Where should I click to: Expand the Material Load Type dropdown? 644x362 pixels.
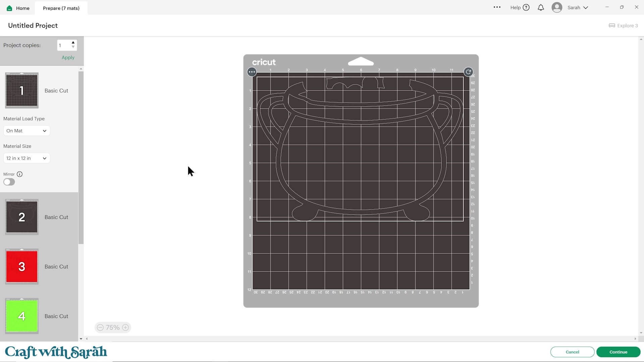pos(26,131)
